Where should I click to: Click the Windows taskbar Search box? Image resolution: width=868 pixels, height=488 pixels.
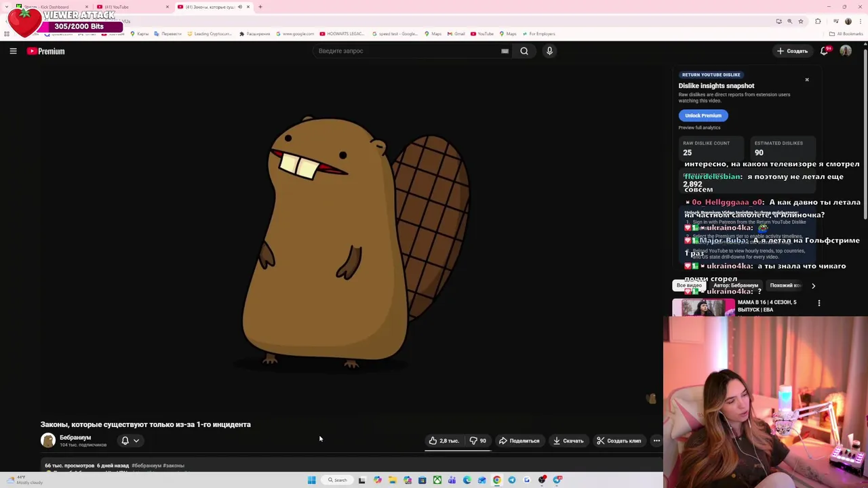pyautogui.click(x=337, y=480)
